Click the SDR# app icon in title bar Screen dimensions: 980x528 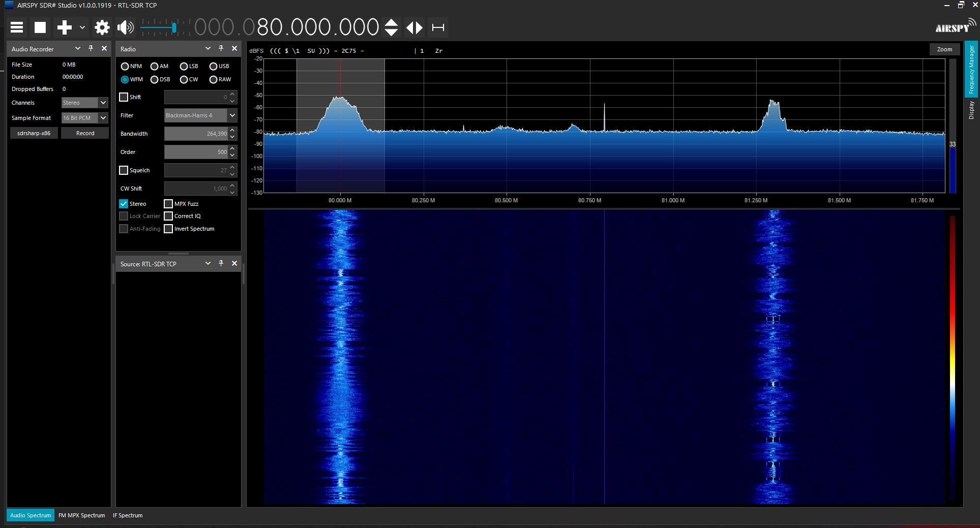[x=9, y=5]
